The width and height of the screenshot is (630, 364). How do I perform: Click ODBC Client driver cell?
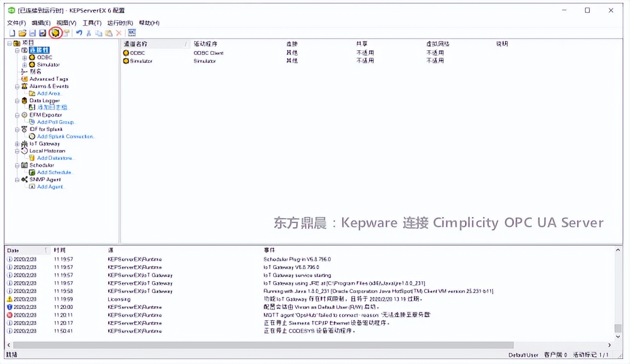point(208,53)
